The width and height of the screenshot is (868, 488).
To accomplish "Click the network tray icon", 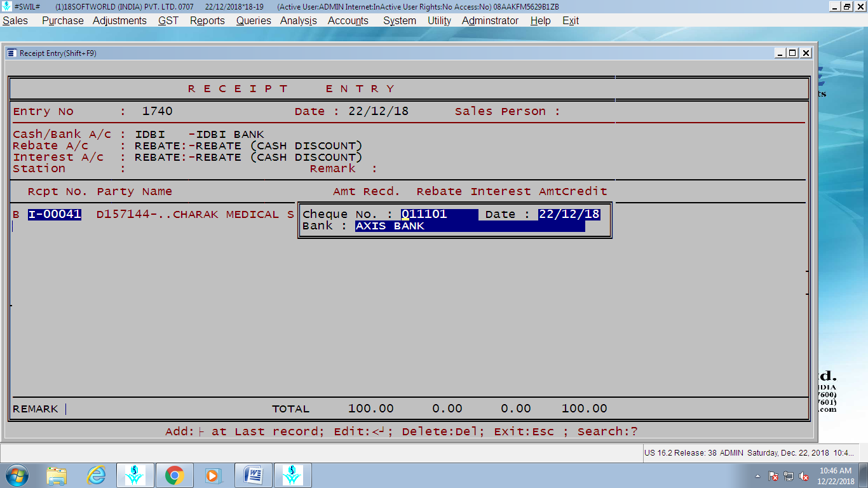I will click(789, 476).
